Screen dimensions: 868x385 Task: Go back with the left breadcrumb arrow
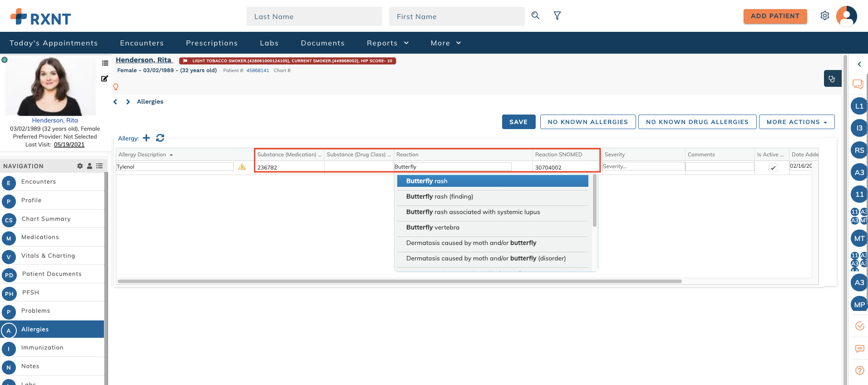click(115, 102)
